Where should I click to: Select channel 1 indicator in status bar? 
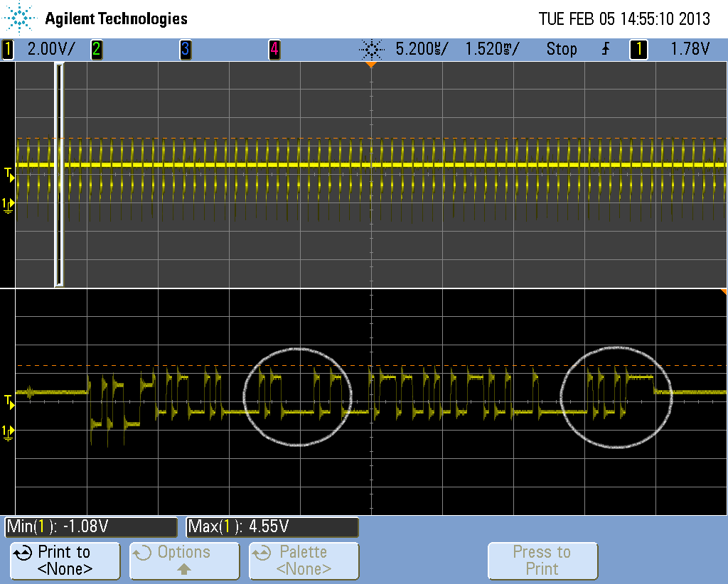pyautogui.click(x=7, y=50)
